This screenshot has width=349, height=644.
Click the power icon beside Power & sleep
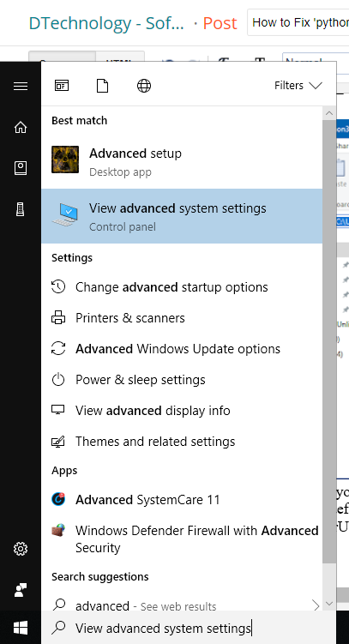(x=58, y=379)
